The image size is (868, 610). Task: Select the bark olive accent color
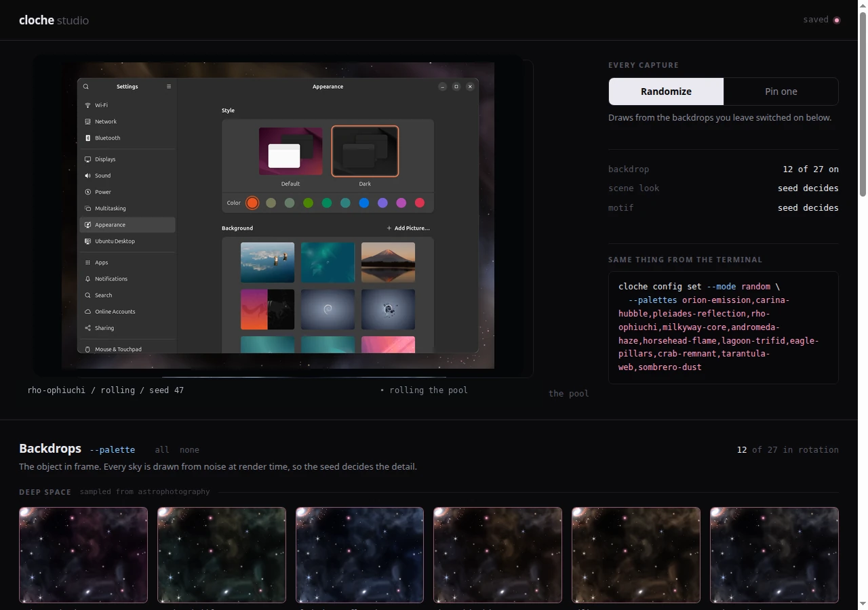(271, 203)
